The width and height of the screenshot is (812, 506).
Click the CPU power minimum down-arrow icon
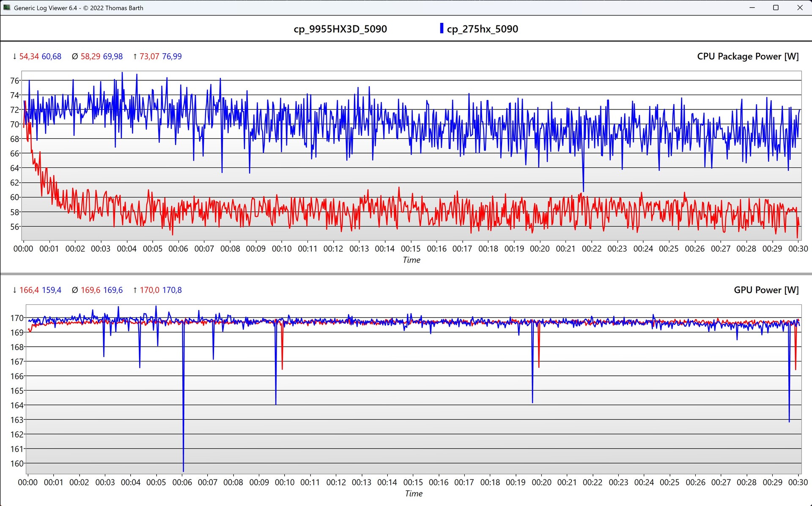[15, 56]
